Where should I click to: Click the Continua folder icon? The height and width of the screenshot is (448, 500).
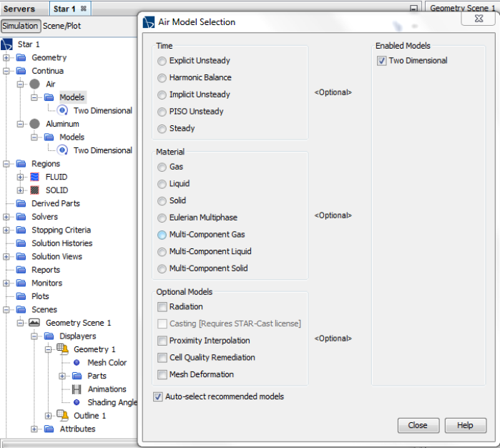point(21,71)
